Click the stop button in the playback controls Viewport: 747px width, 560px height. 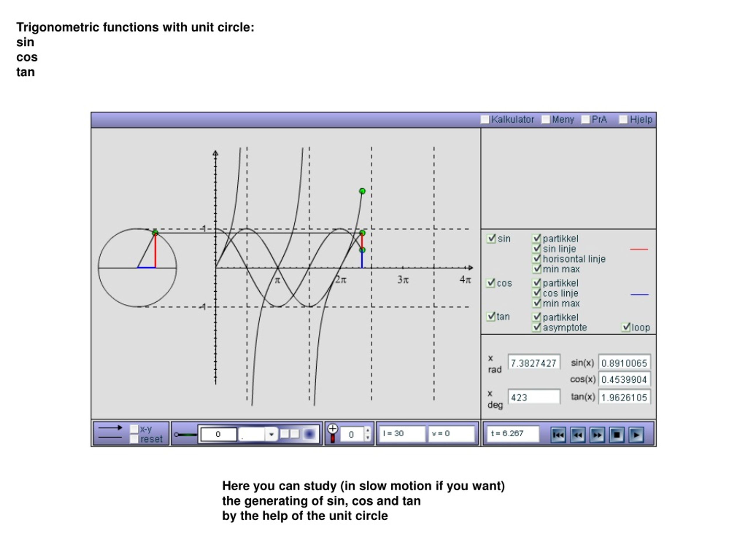617,435
